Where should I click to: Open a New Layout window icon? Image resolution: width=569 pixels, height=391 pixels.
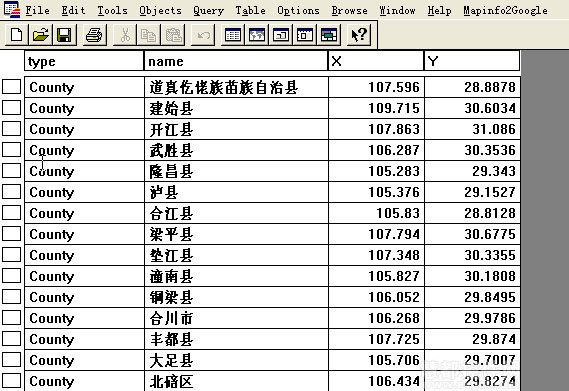pos(304,35)
